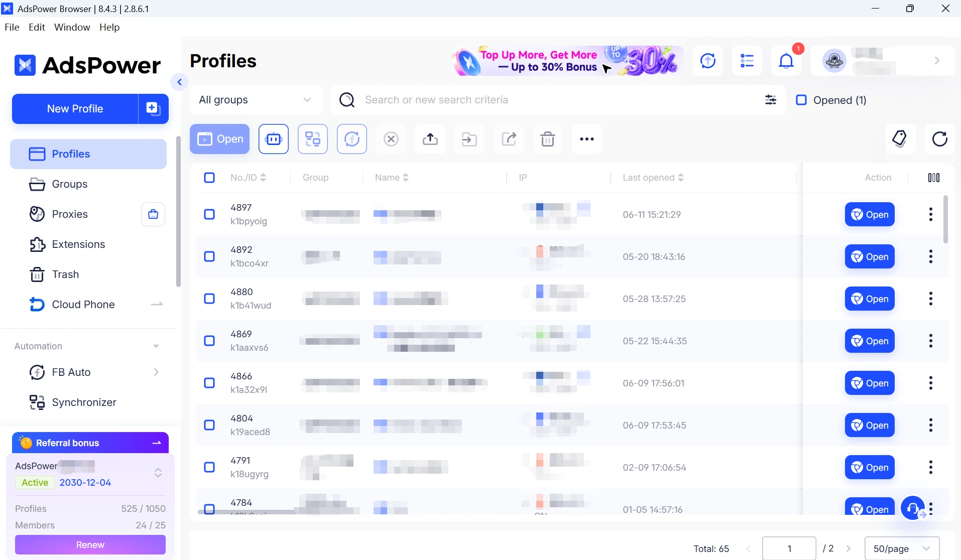This screenshot has height=560, width=961.
Task: Click the batch create icon beside New Profile
Action: [153, 108]
